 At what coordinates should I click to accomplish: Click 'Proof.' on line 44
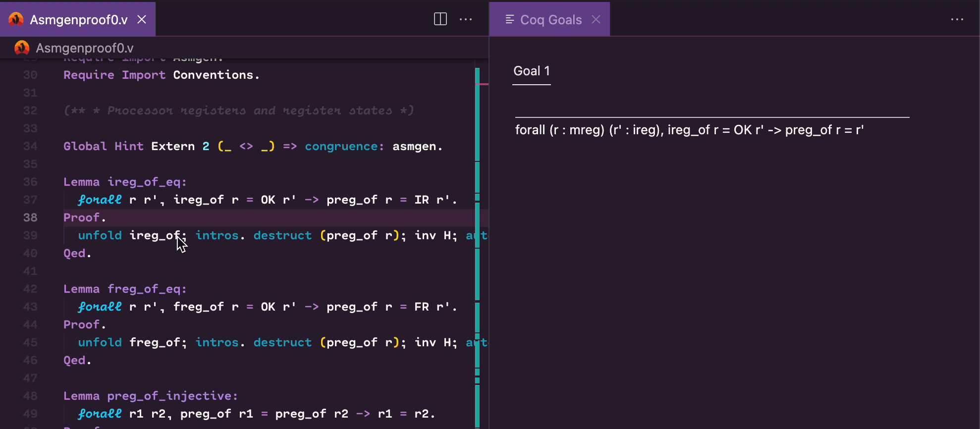click(85, 324)
